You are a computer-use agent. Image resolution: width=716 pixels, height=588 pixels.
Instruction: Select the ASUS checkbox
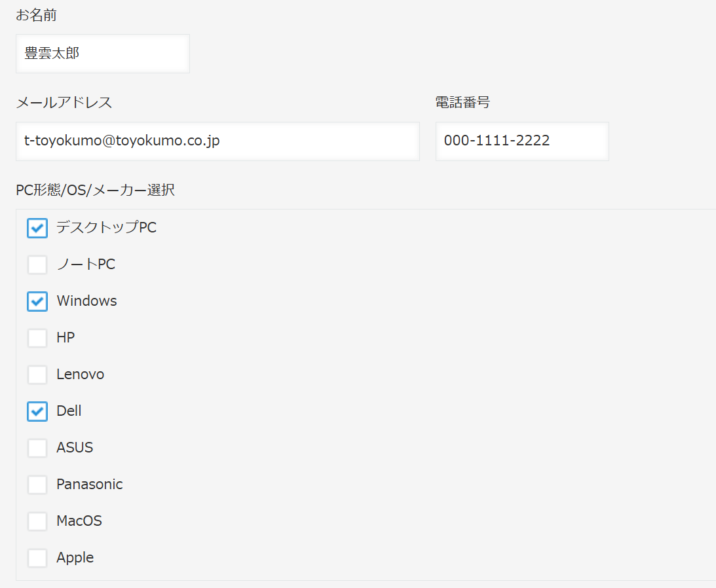(x=37, y=448)
